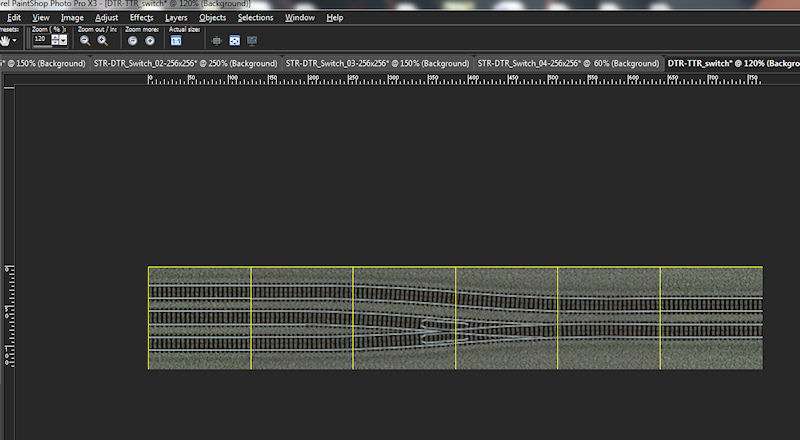The image size is (800, 440).
Task: Click the Zoom in magnifier icon
Action: click(x=102, y=41)
